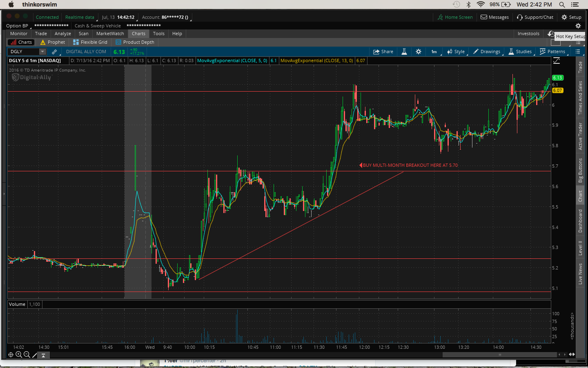
Task: Open the Times And Sales side panel
Action: 580,98
